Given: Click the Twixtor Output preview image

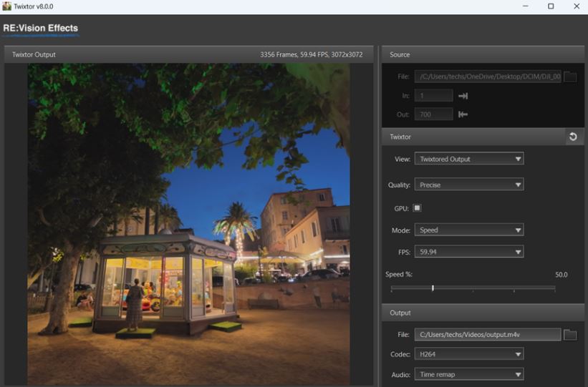Looking at the screenshot, I should (x=188, y=215).
